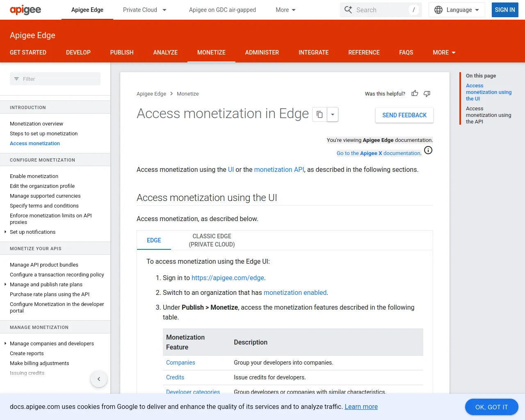Collapse the sidebar with the chevron button
Viewport: 525px width, 420px height.
[x=99, y=379]
